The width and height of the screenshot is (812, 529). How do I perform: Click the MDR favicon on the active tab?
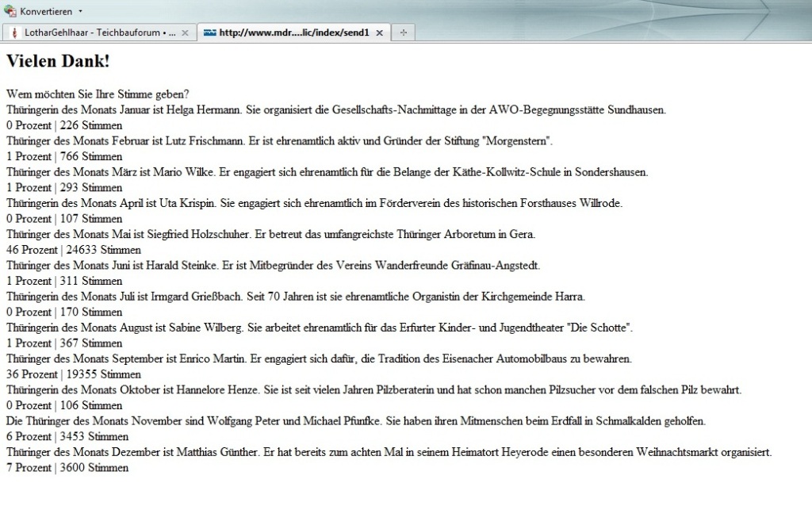click(209, 33)
